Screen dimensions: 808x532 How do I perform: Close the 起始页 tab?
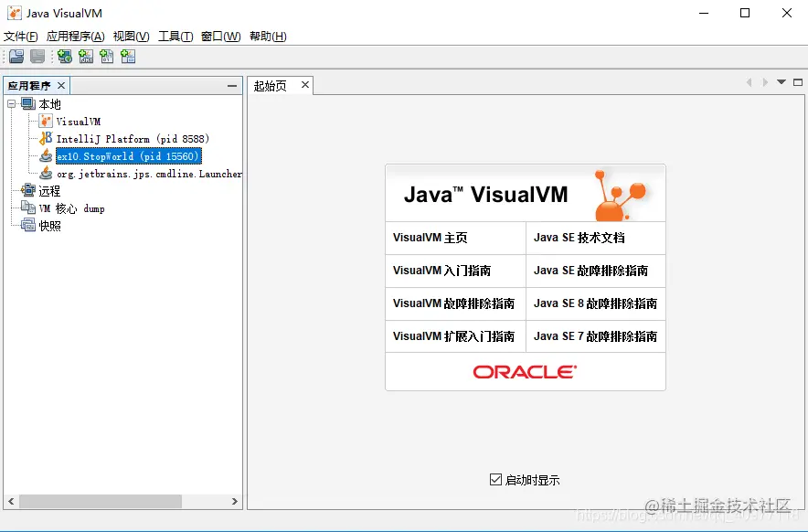click(x=305, y=84)
